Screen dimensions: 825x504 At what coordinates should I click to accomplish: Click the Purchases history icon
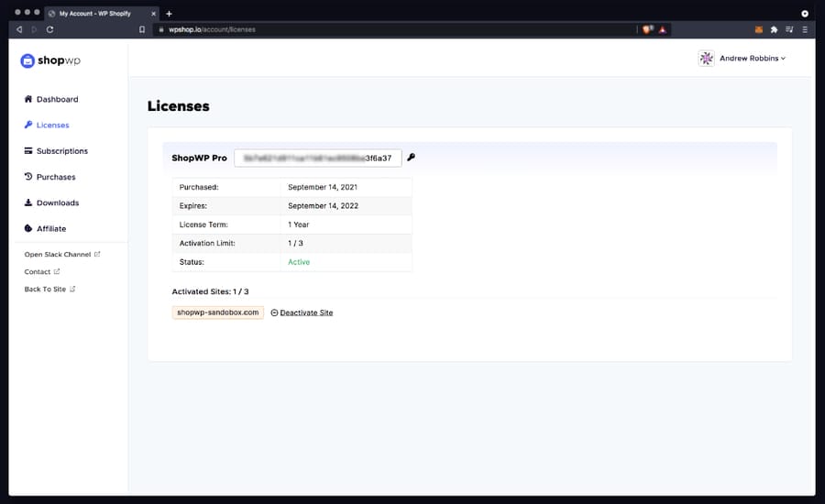coord(28,176)
